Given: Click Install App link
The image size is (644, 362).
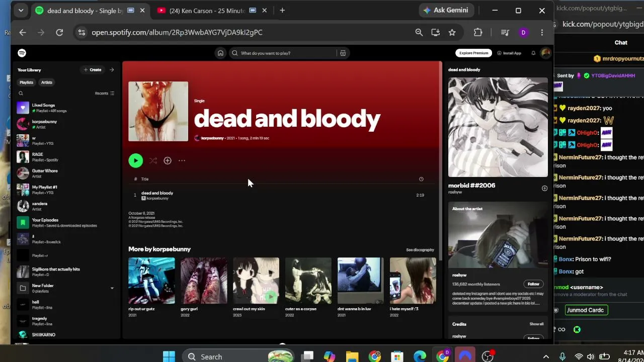Looking at the screenshot, I should pyautogui.click(x=509, y=53).
